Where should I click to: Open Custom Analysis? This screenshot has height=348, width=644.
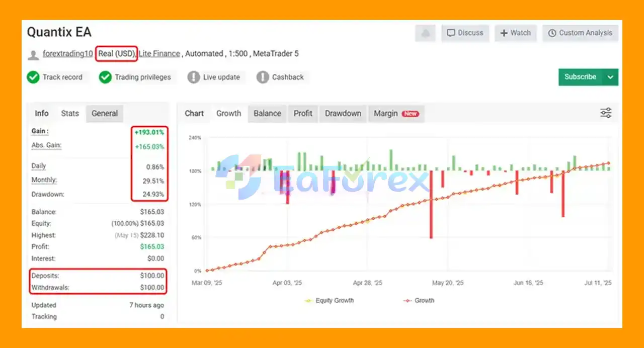point(580,33)
